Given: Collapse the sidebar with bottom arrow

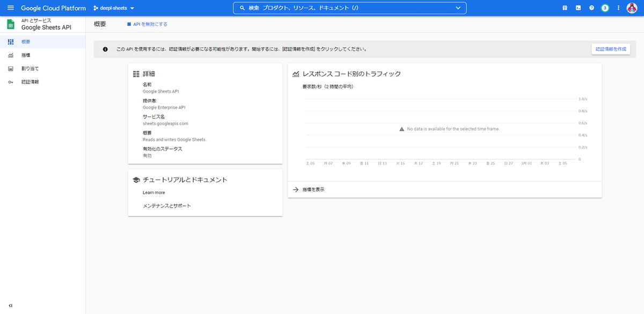Looking at the screenshot, I should click(x=11, y=305).
